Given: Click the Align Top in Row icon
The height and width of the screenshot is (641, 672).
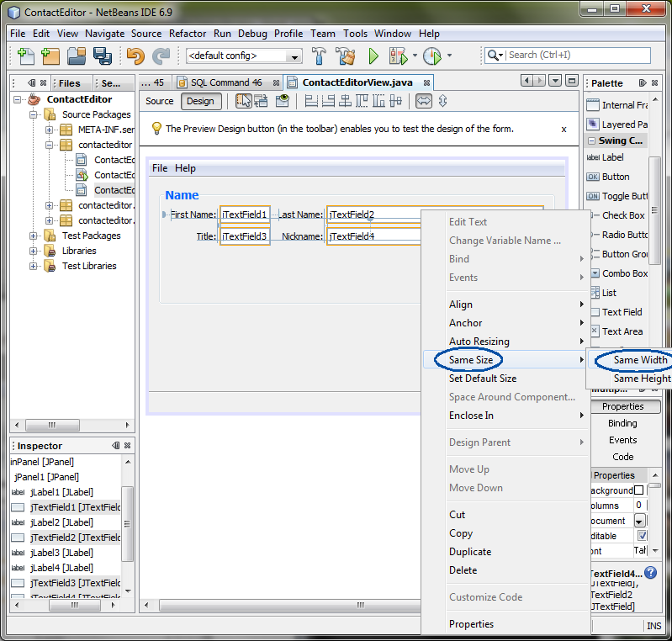Looking at the screenshot, I should (362, 101).
